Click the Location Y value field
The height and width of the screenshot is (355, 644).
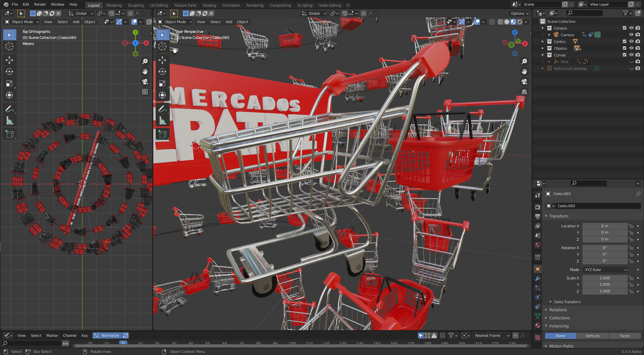pos(605,232)
